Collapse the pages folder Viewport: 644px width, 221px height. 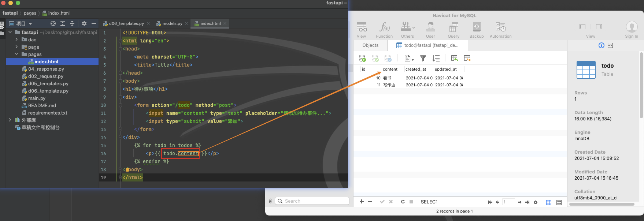tap(16, 54)
